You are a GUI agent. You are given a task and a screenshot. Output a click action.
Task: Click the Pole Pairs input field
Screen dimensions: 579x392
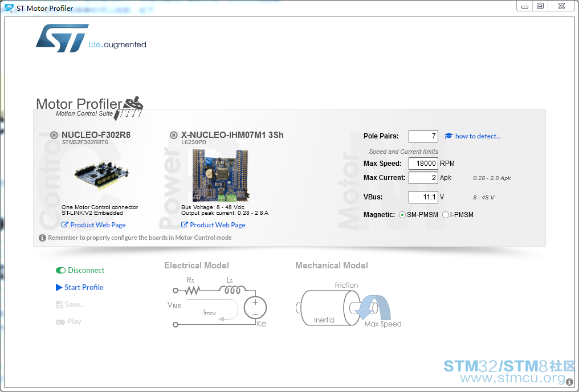pyautogui.click(x=423, y=136)
